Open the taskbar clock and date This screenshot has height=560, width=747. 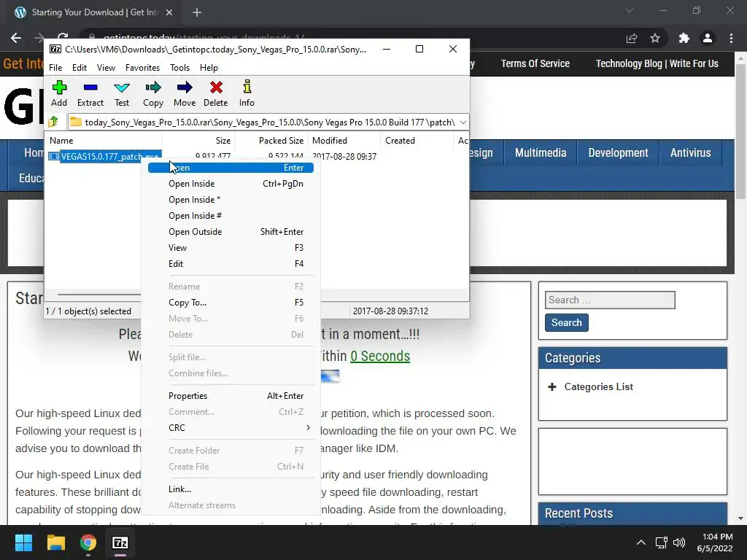pyautogui.click(x=715, y=542)
